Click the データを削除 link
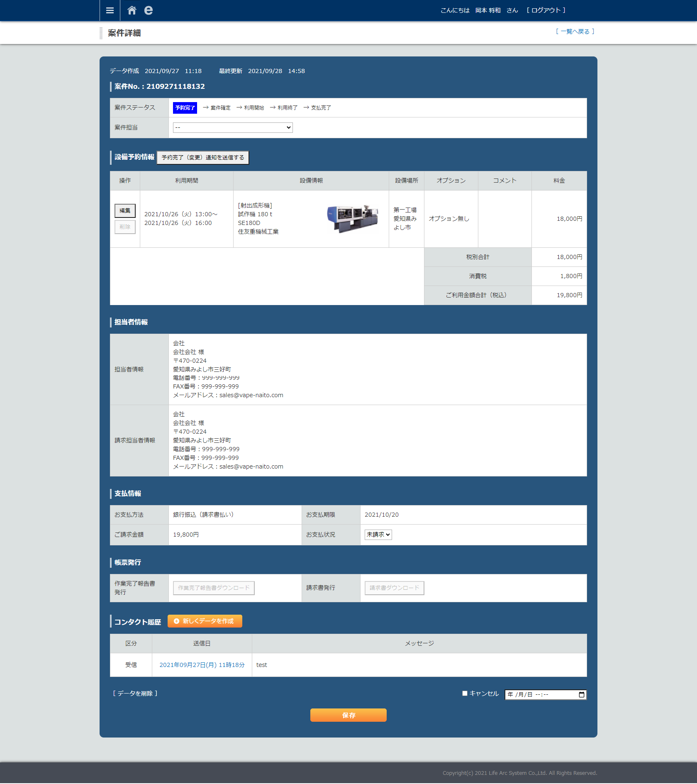The height and width of the screenshot is (784, 697). (135, 694)
